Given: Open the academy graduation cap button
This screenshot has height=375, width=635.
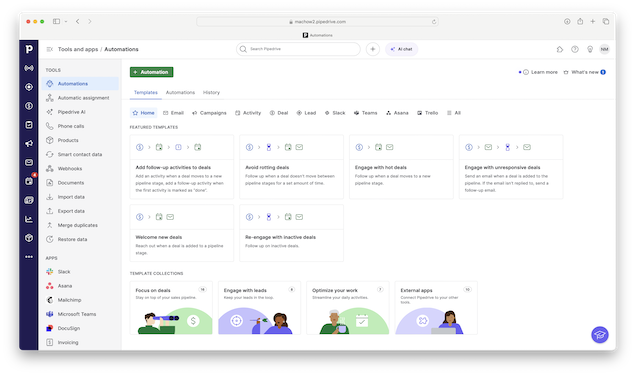Looking at the screenshot, I should pyautogui.click(x=600, y=335).
